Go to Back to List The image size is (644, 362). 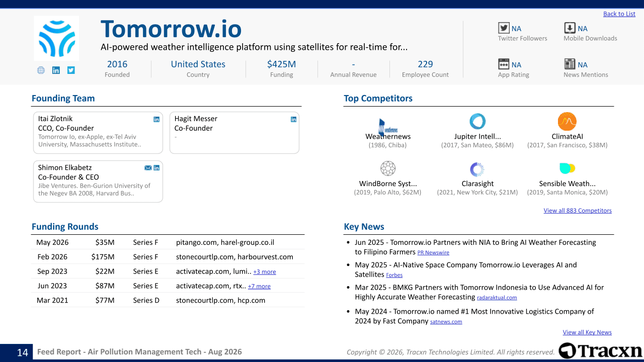pyautogui.click(x=619, y=14)
